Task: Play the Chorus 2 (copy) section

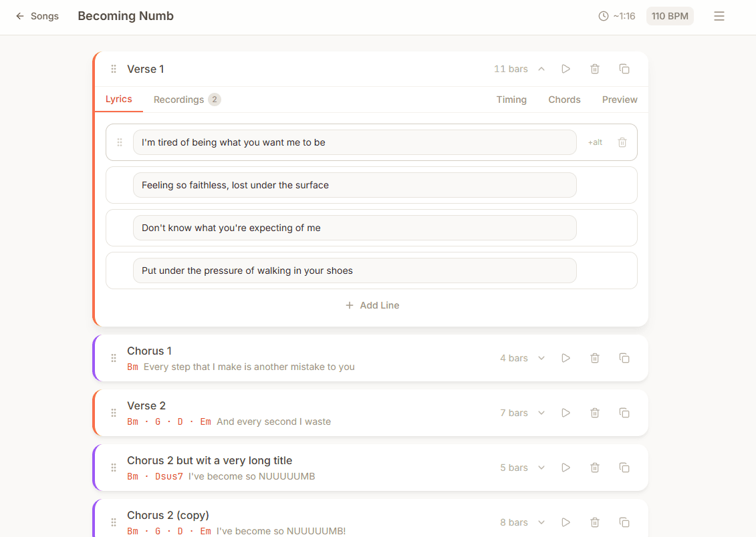Action: (x=565, y=522)
